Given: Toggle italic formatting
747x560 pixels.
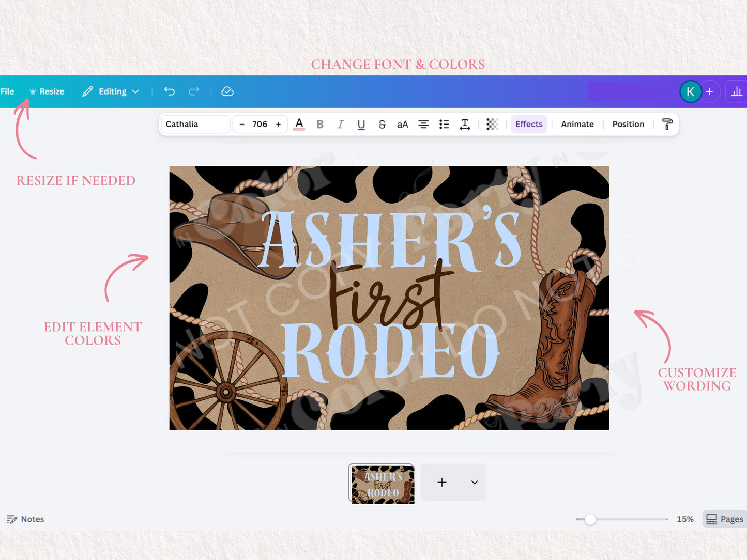Looking at the screenshot, I should point(340,124).
